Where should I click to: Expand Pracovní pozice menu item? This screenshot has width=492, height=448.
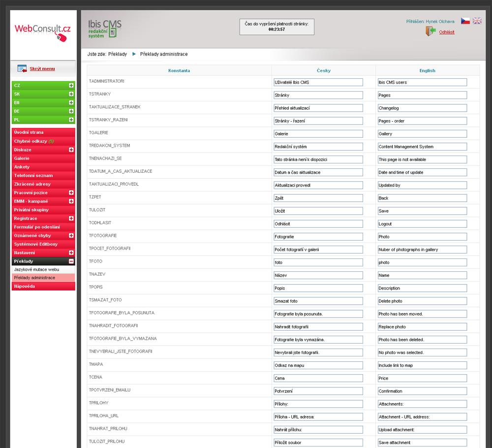coord(71,192)
